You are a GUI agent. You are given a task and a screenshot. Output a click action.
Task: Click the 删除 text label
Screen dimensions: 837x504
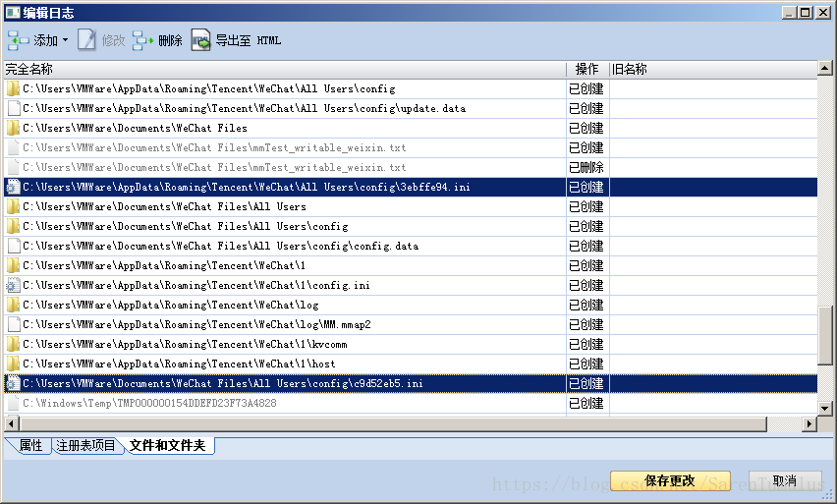click(x=170, y=40)
